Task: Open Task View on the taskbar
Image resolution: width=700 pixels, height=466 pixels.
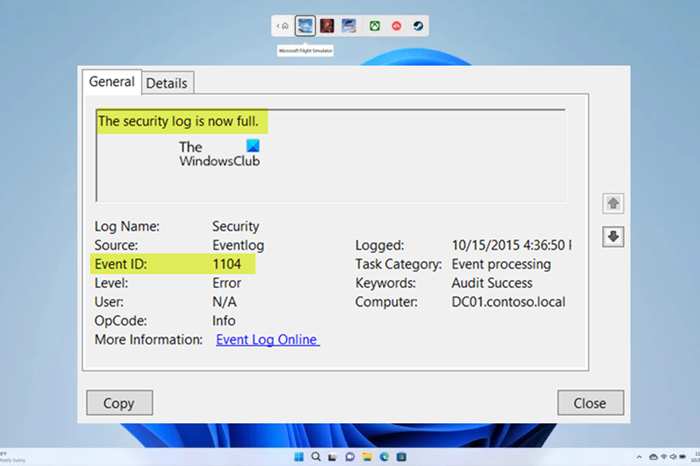Action: (332, 457)
